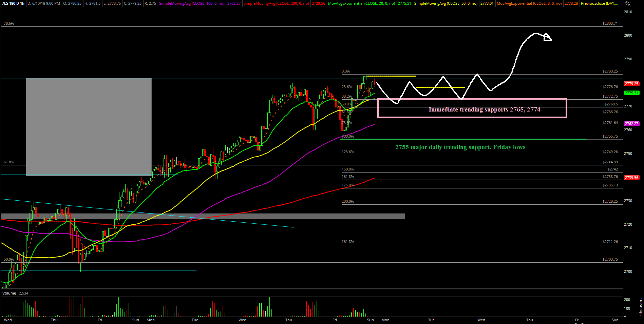
Task: Click the $2749.26 Fibonacci price label
Action: (x=610, y=152)
